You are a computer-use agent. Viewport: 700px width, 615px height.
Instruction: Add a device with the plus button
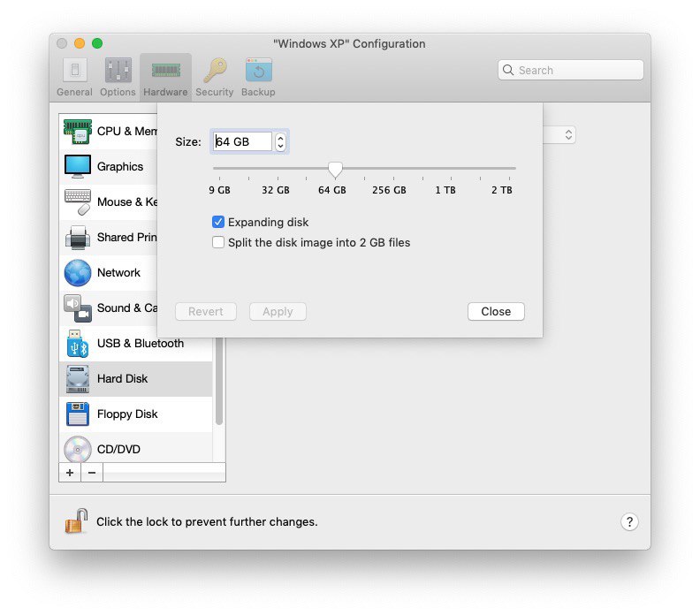pos(70,472)
